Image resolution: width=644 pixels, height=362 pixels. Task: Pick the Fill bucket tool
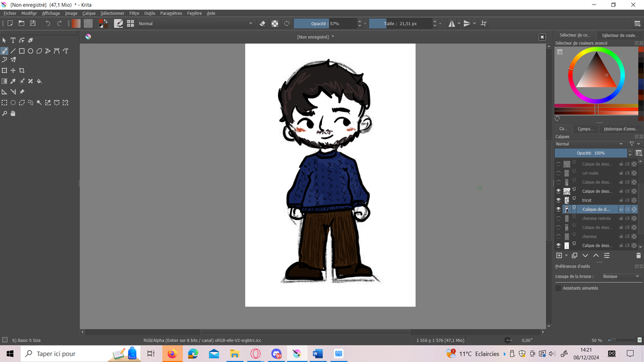40,81
